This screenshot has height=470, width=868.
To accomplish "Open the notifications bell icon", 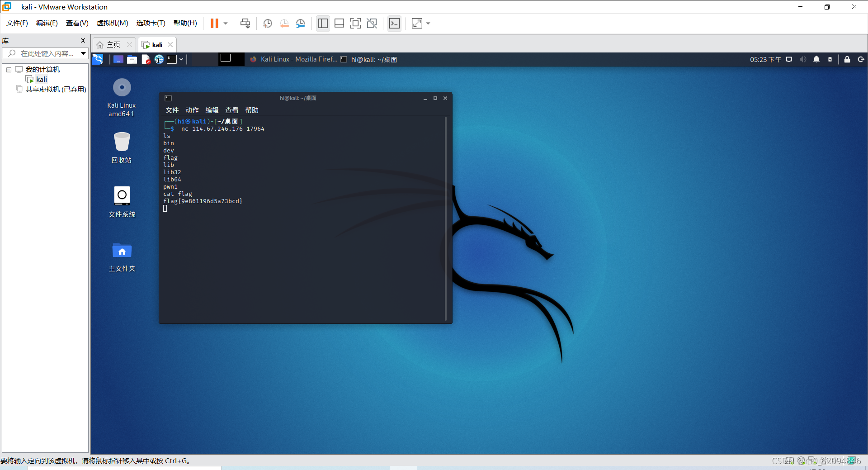I will (x=816, y=59).
